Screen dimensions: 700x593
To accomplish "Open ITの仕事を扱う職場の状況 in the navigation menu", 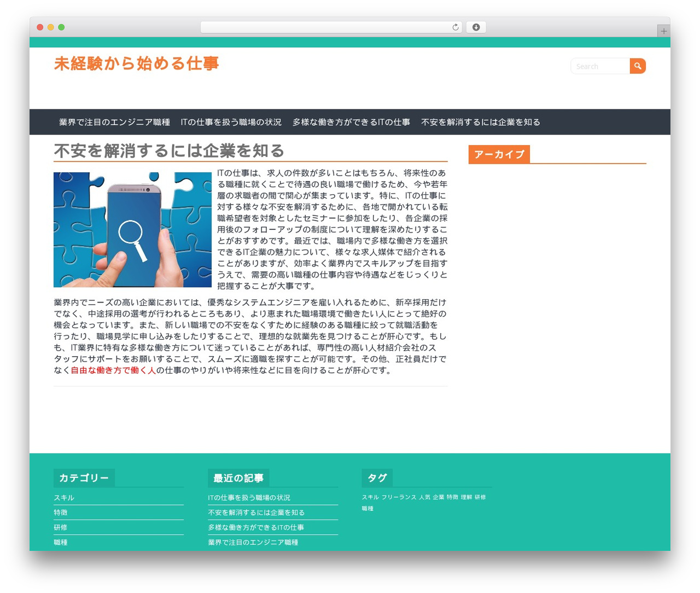I will coord(231,122).
